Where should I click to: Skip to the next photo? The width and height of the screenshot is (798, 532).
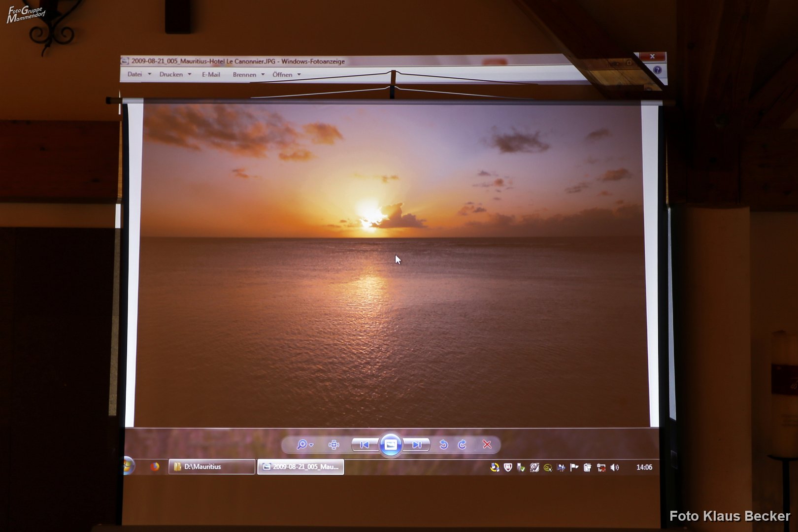pos(417,445)
